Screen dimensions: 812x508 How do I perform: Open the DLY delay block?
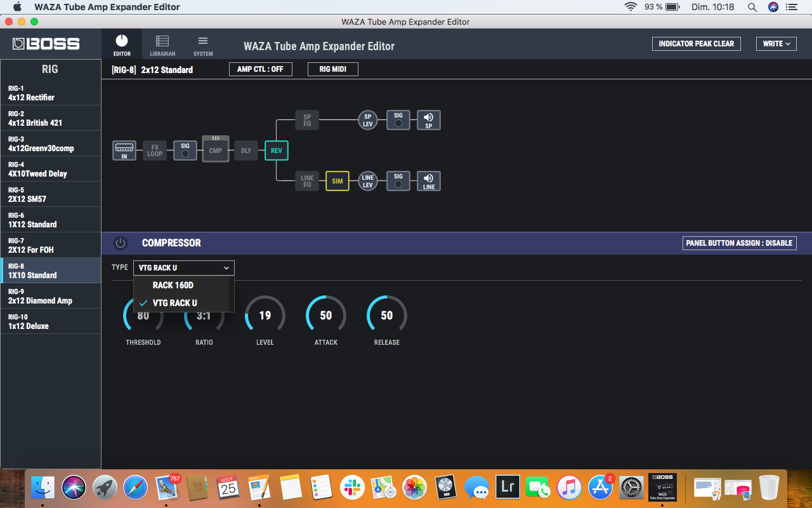coord(246,150)
